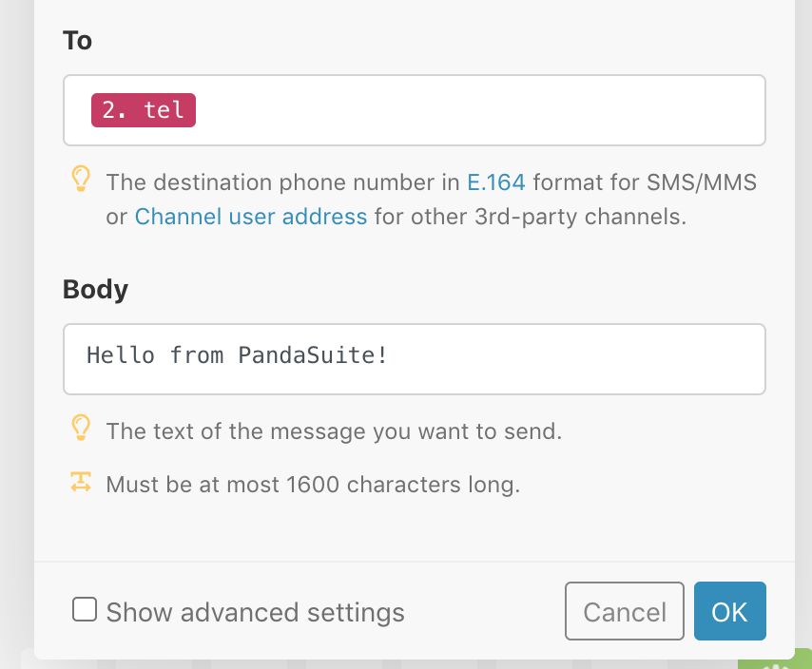Click the green icon peeking at bottom right corner
The width and height of the screenshot is (812, 669).
[775, 660]
